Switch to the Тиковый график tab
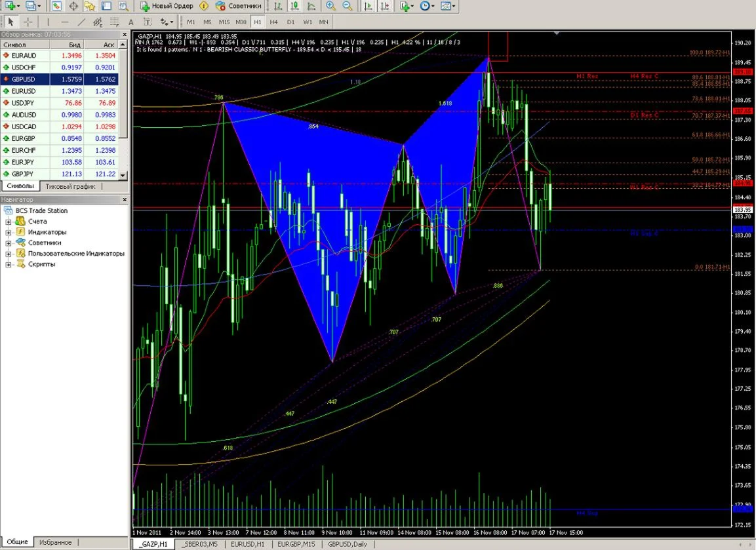 (70, 186)
